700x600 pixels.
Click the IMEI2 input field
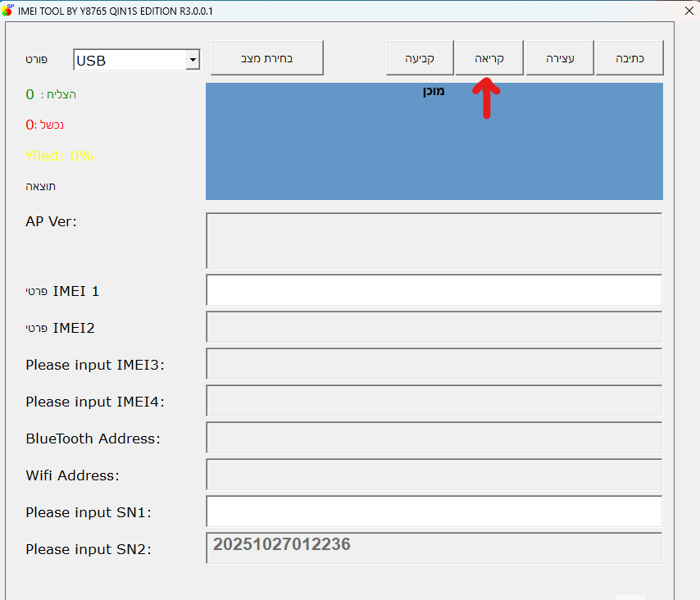[x=434, y=326]
